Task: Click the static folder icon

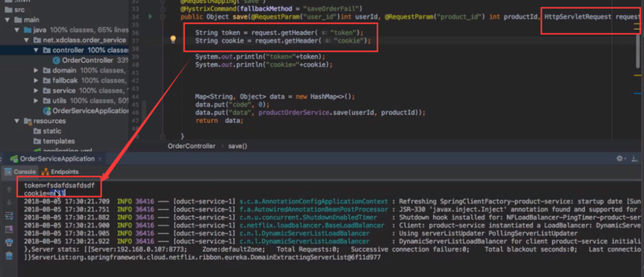Action: (37, 131)
